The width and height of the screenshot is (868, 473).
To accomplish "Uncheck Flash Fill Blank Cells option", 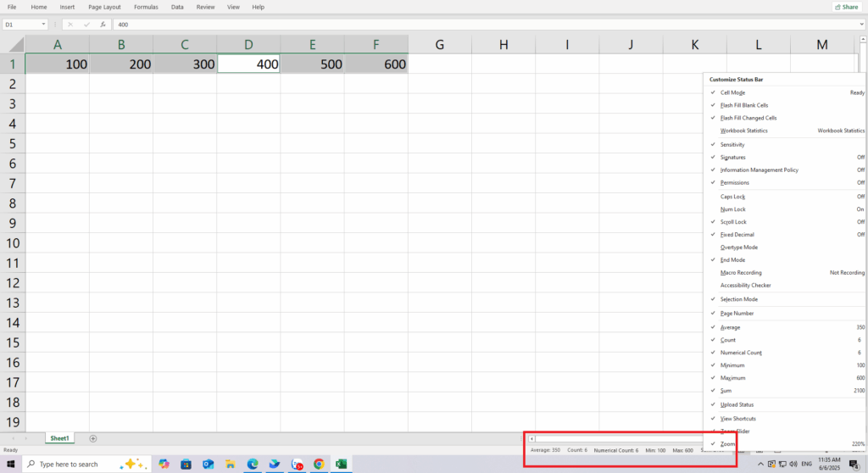I will pyautogui.click(x=787, y=105).
